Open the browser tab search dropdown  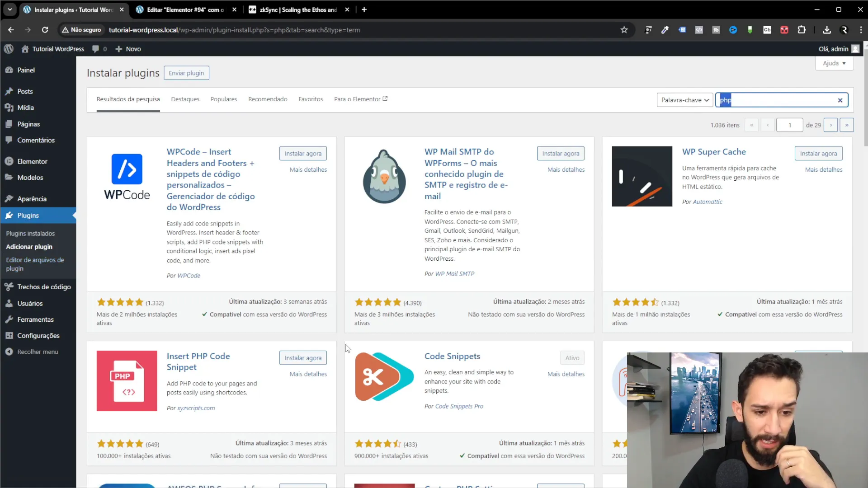click(9, 9)
